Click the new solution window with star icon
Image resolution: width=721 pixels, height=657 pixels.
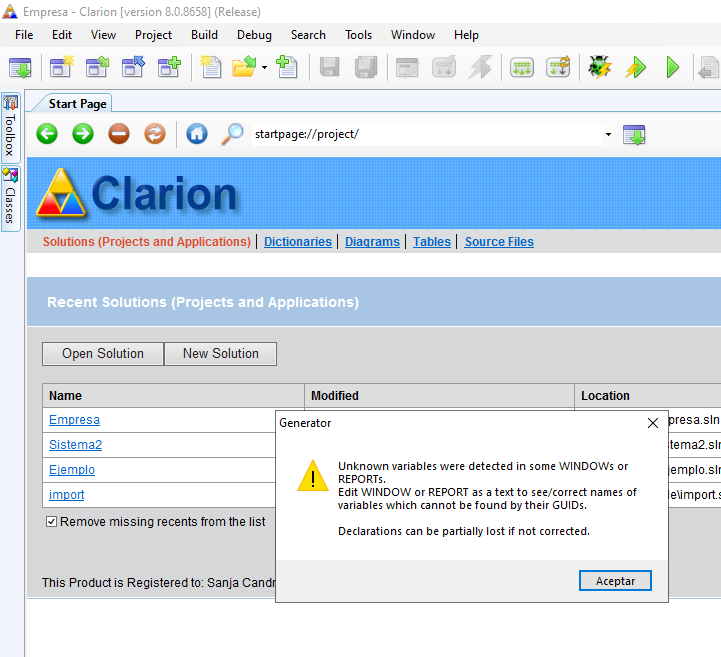coord(62,67)
